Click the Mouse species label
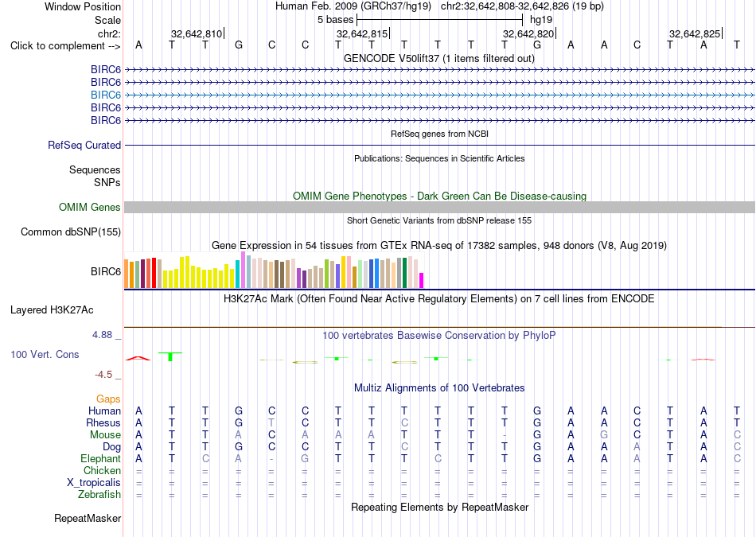 (105, 435)
